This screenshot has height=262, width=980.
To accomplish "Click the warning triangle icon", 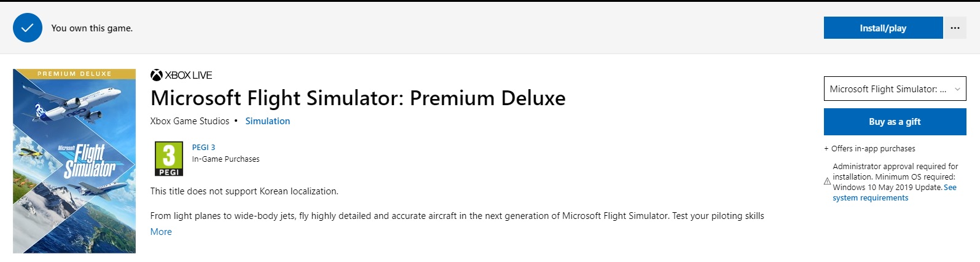I will tap(827, 181).
